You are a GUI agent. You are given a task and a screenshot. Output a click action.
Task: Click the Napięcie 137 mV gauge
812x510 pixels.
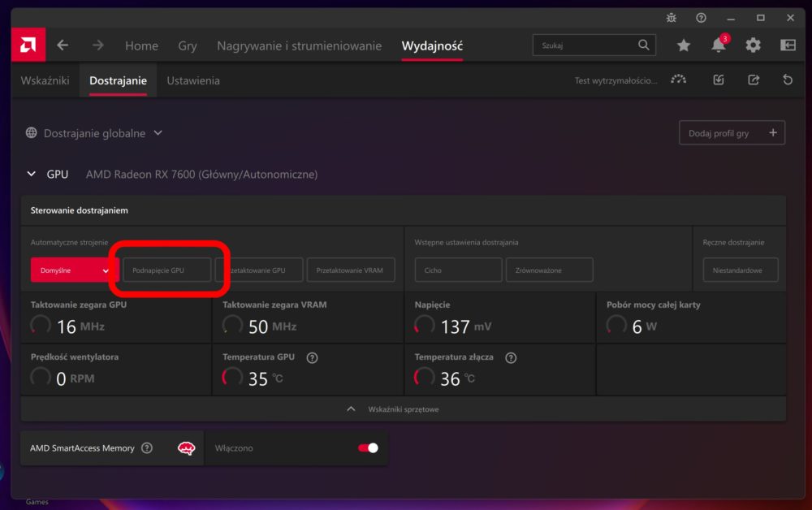point(424,325)
